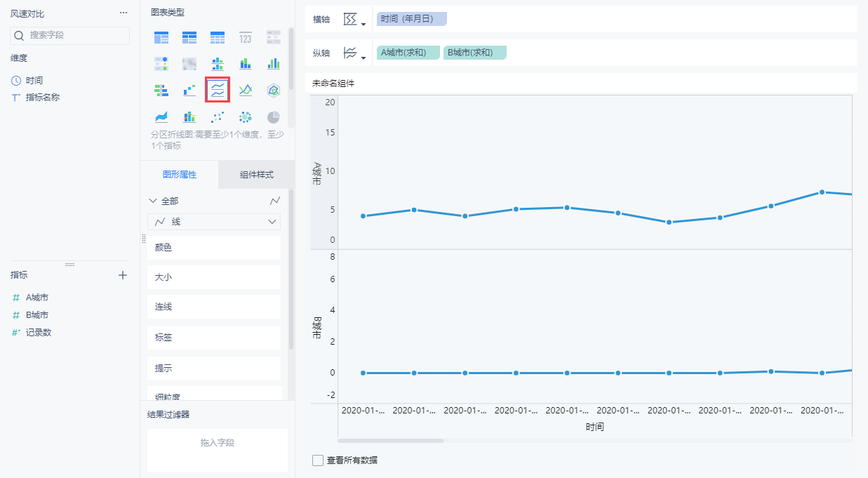The image size is (868, 478).
Task: Add a new indicator with plus icon
Action: (x=123, y=275)
